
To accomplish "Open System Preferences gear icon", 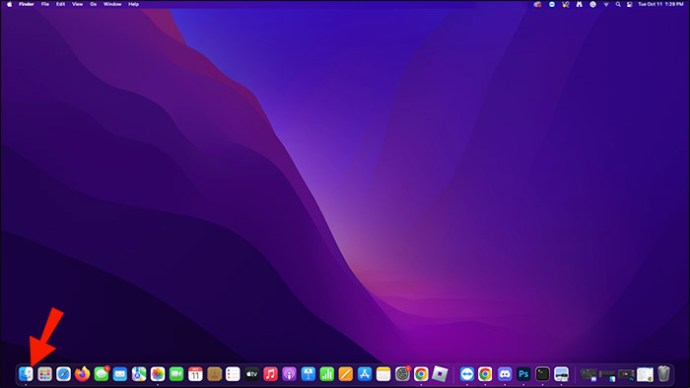I will point(402,374).
